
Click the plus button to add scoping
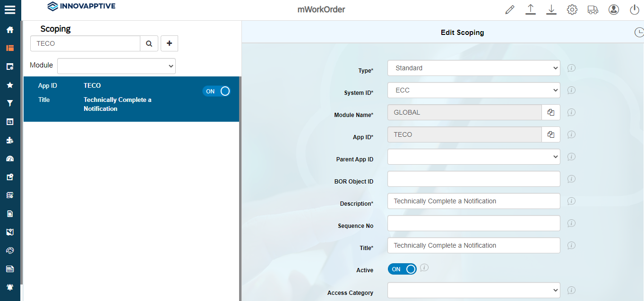pyautogui.click(x=169, y=43)
